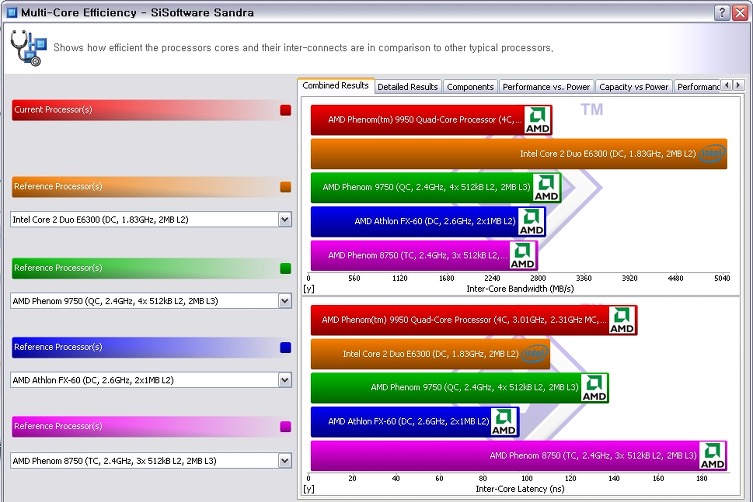The width and height of the screenshot is (753, 502).
Task: Click AMD Athlon FX-60 combo box field
Action: (x=151, y=380)
